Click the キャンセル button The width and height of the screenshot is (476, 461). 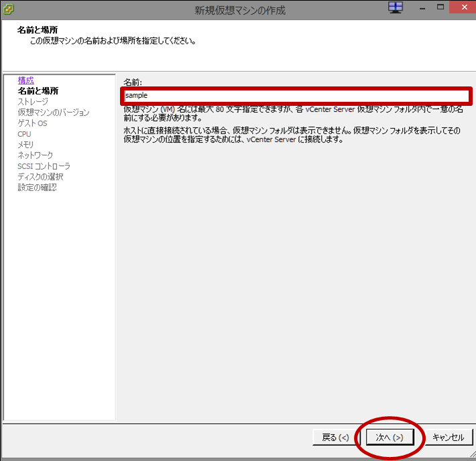coord(449,438)
